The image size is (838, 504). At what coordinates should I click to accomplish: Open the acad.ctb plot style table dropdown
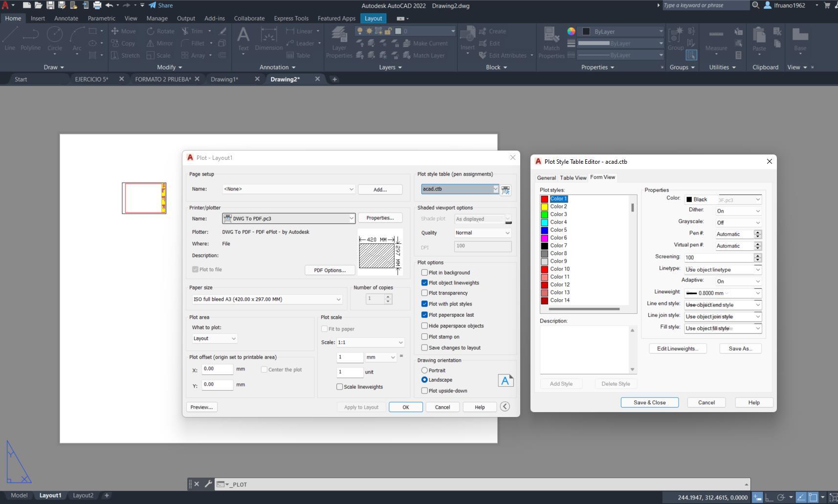(x=460, y=189)
